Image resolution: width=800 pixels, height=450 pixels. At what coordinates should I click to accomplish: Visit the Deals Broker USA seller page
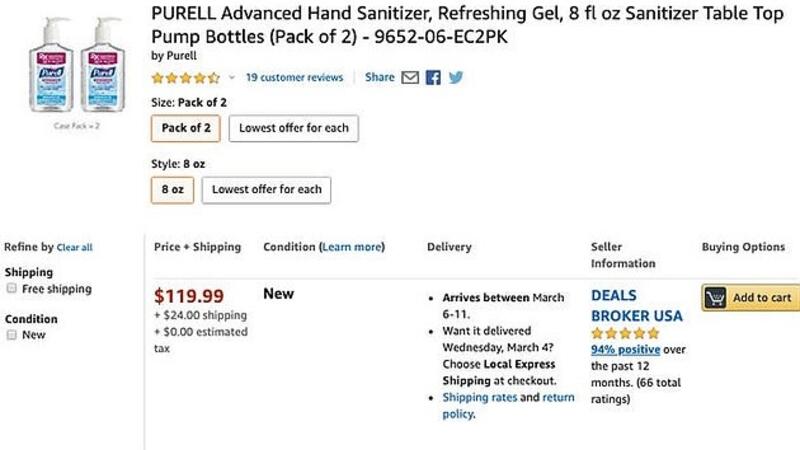[636, 305]
